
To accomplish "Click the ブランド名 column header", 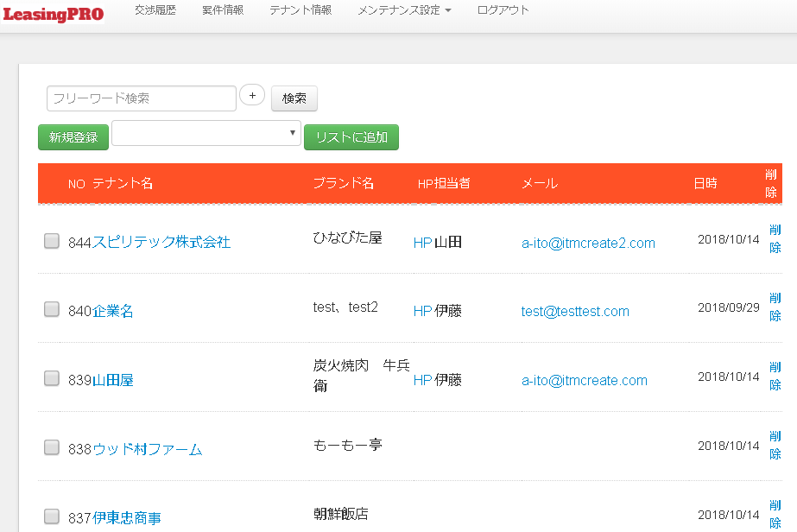I will click(x=344, y=184).
